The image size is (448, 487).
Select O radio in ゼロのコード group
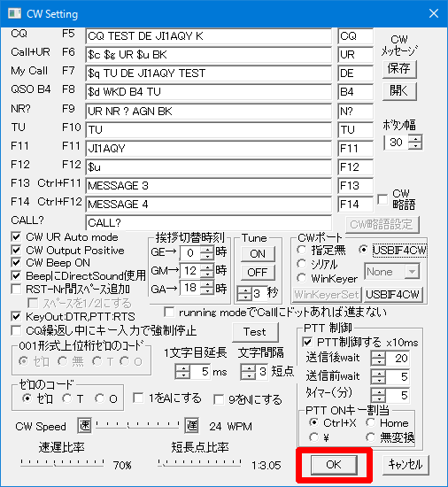(x=100, y=398)
